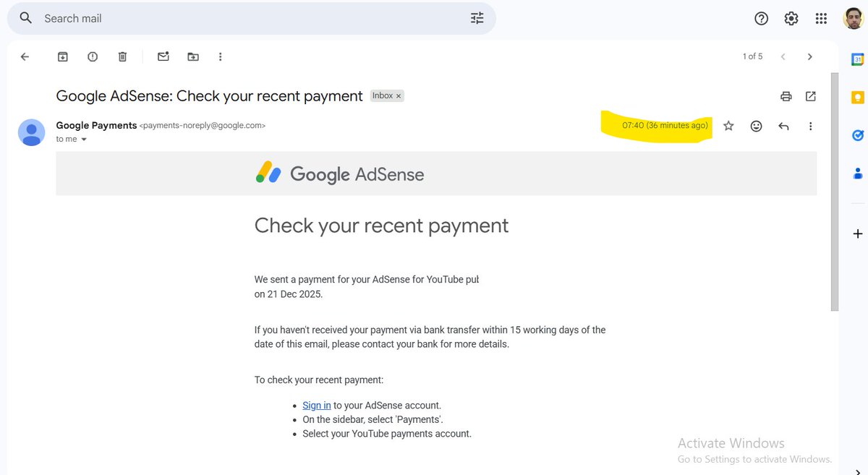The image size is (868, 475).
Task: Click the 07:40 message timestamp
Action: coord(665,126)
